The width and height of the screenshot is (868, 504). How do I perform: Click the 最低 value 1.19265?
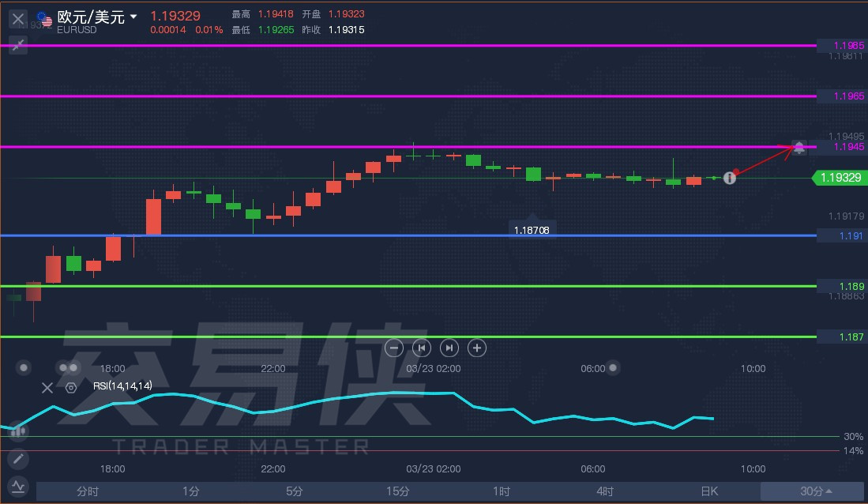point(276,30)
